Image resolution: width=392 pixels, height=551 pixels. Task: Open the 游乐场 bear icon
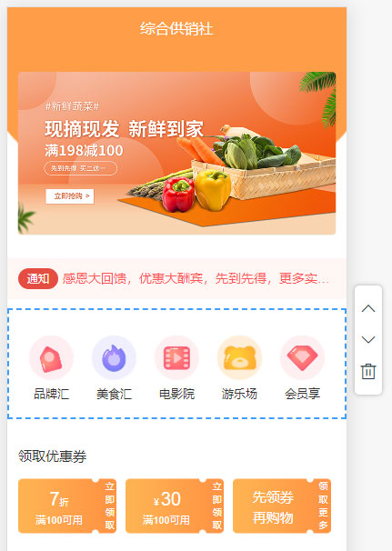point(239,357)
